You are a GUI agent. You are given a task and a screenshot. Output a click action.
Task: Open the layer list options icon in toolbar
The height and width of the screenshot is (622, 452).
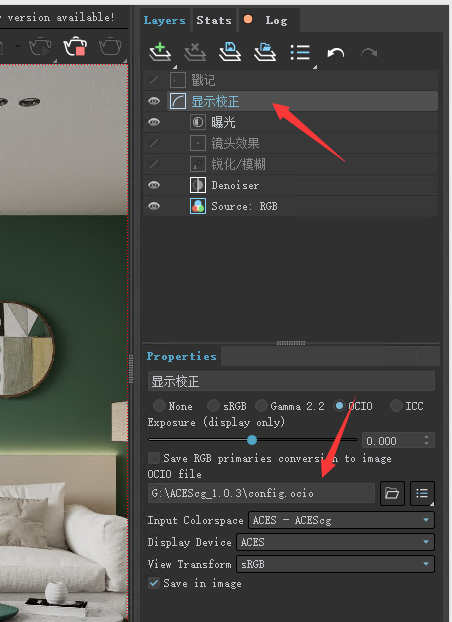point(300,52)
